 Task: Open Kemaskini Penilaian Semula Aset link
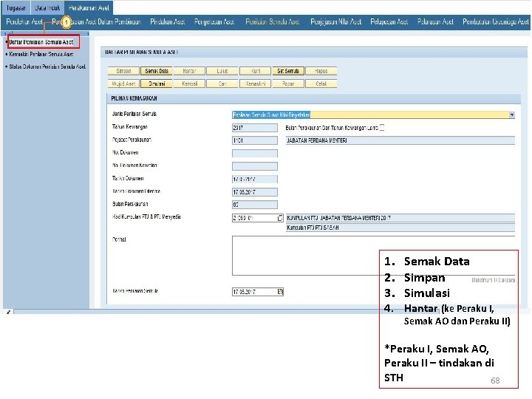[41, 54]
